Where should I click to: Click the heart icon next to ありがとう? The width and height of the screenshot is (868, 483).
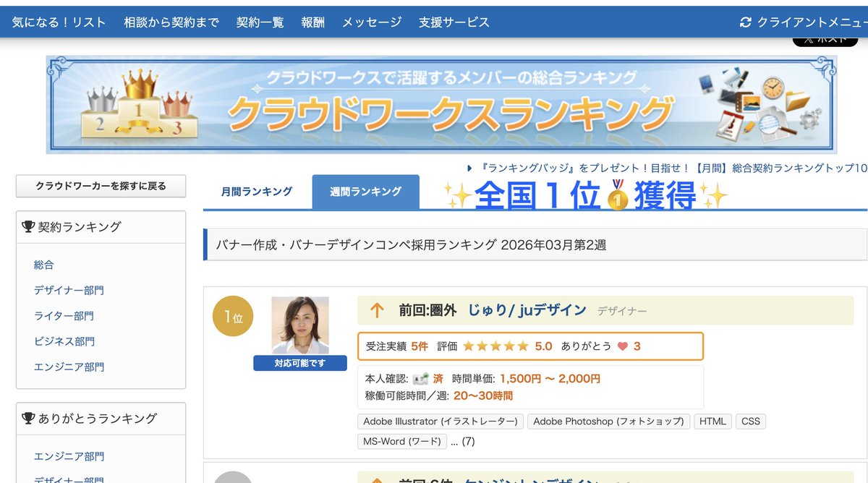(x=623, y=346)
